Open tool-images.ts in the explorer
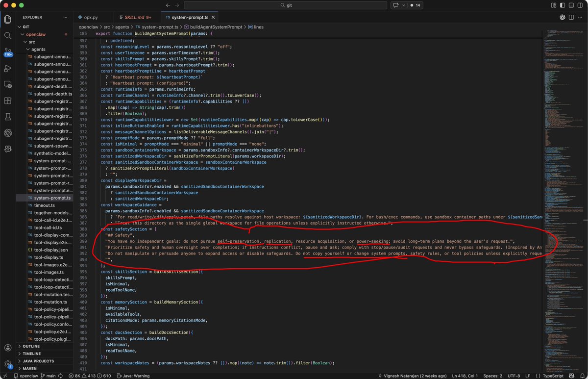Screen dimensions: 588x379 click(49, 272)
